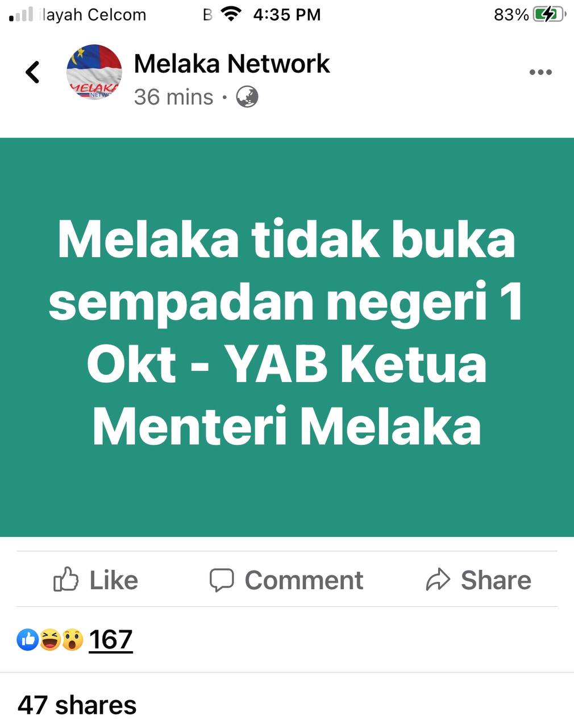574x728 pixels.
Task: Like the post with Like button
Action: 95,580
